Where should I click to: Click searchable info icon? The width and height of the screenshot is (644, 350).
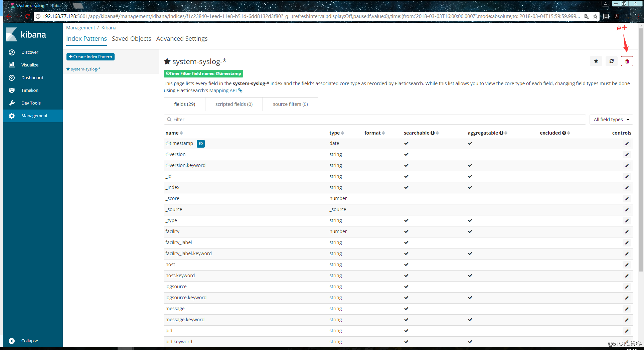433,133
